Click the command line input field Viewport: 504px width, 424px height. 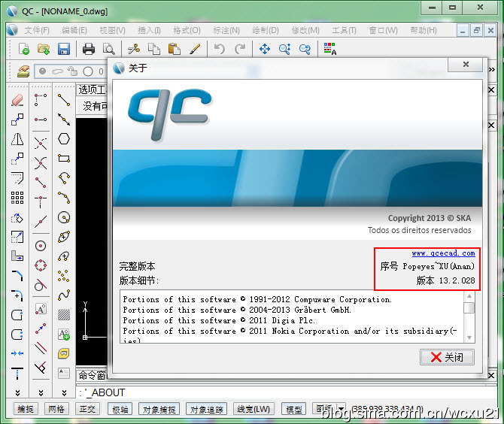point(286,392)
